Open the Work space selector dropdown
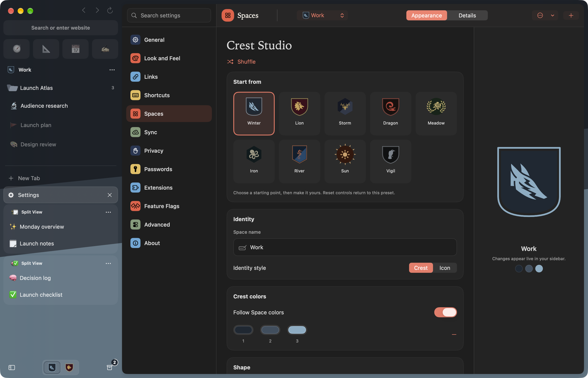 [x=322, y=16]
